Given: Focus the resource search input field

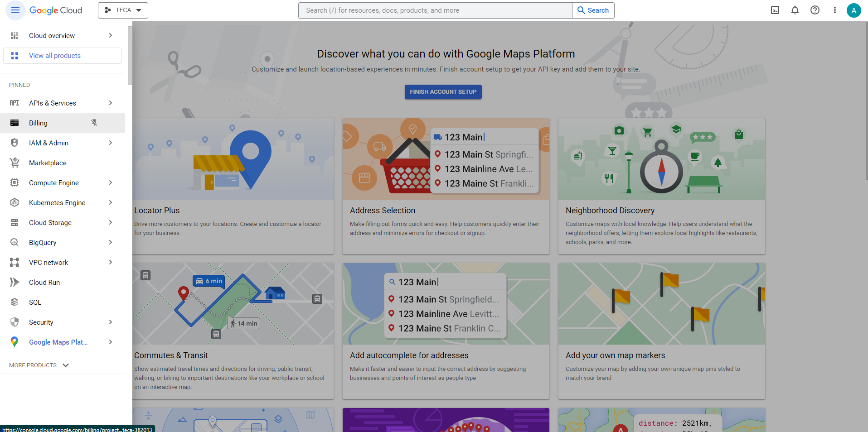Looking at the screenshot, I should [435, 10].
